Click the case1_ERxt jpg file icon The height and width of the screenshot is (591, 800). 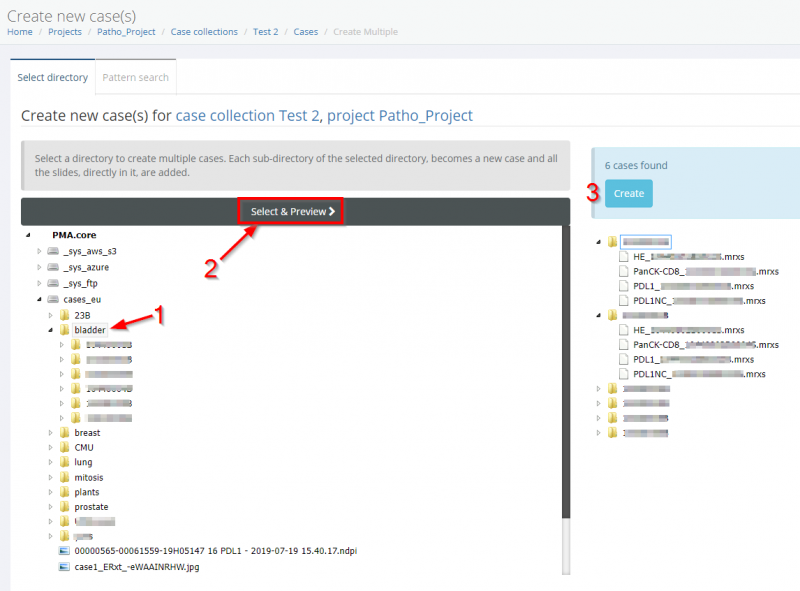pyautogui.click(x=64, y=566)
